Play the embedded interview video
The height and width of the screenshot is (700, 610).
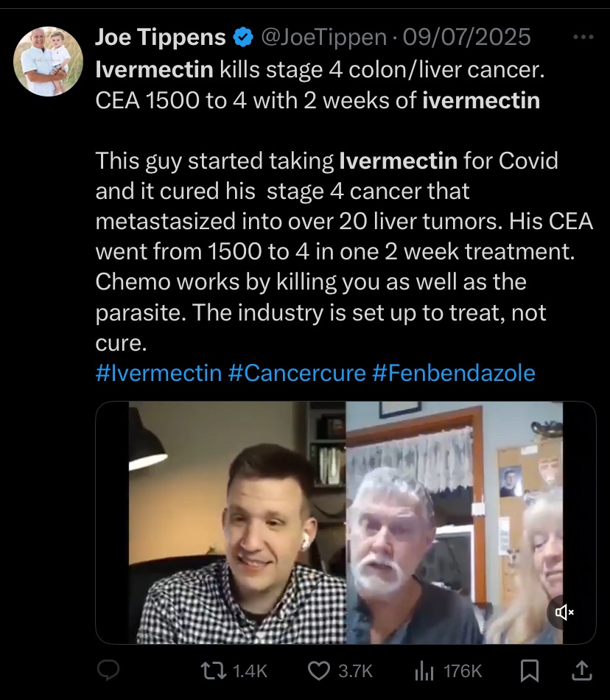pos(346,522)
